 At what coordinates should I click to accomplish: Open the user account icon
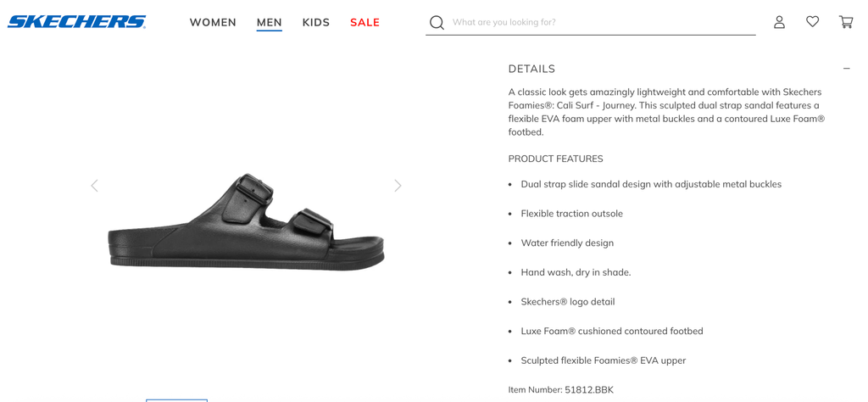(x=779, y=22)
